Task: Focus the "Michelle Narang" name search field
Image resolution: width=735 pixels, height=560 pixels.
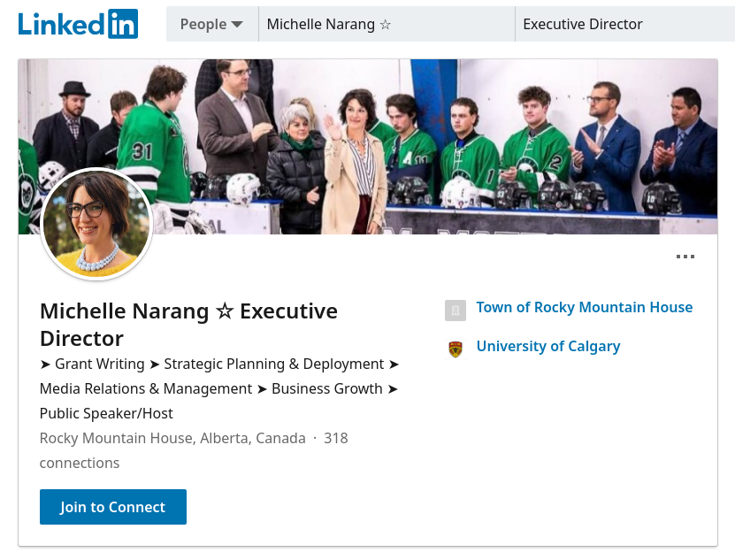Action: pyautogui.click(x=387, y=24)
